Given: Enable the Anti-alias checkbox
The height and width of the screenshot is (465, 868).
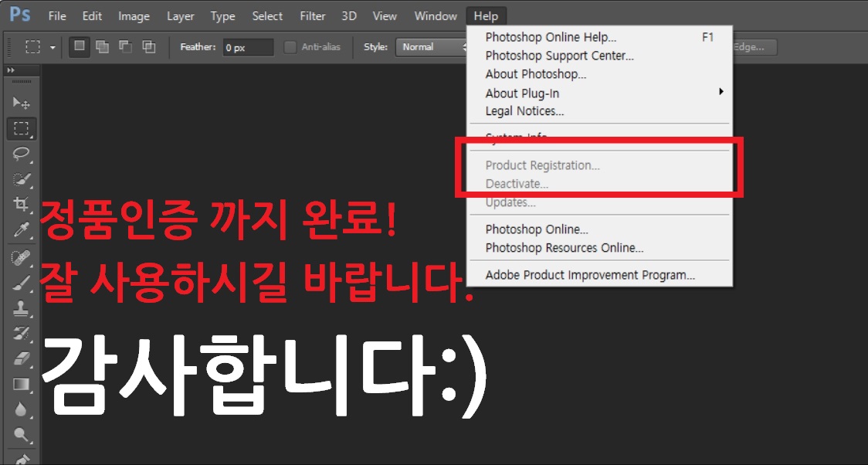Looking at the screenshot, I should pyautogui.click(x=290, y=46).
